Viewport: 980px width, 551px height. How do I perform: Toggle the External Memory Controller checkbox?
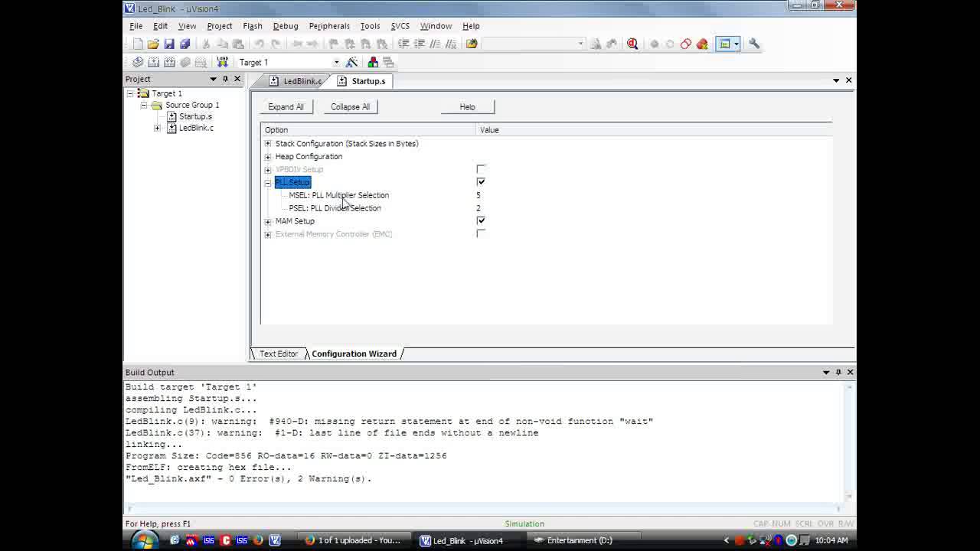481,234
